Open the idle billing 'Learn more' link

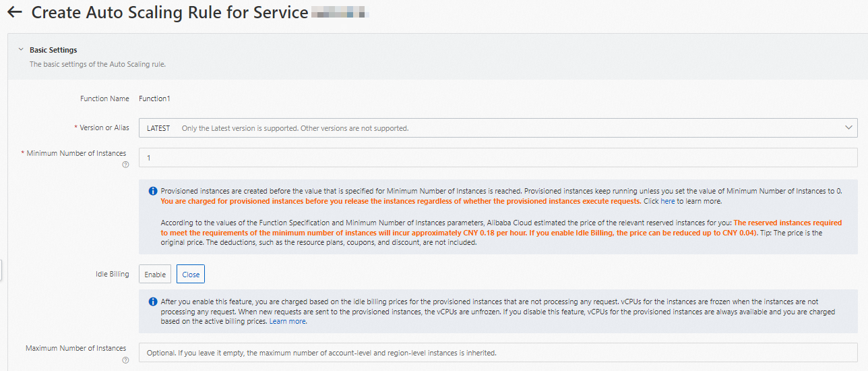tap(288, 322)
